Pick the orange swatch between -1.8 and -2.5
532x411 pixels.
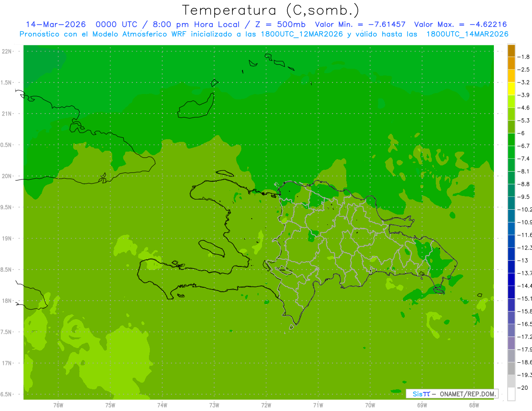pyautogui.click(x=511, y=63)
